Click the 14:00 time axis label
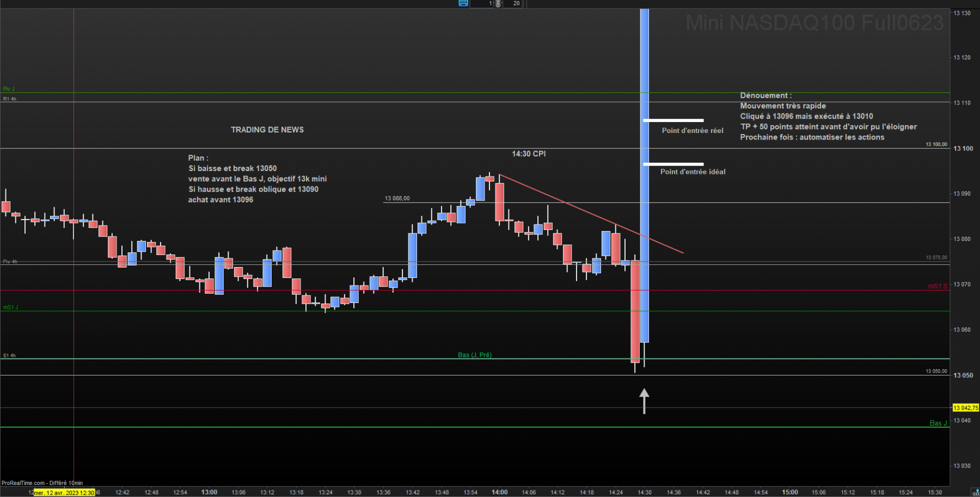This screenshot has height=497, width=980. (x=500, y=492)
